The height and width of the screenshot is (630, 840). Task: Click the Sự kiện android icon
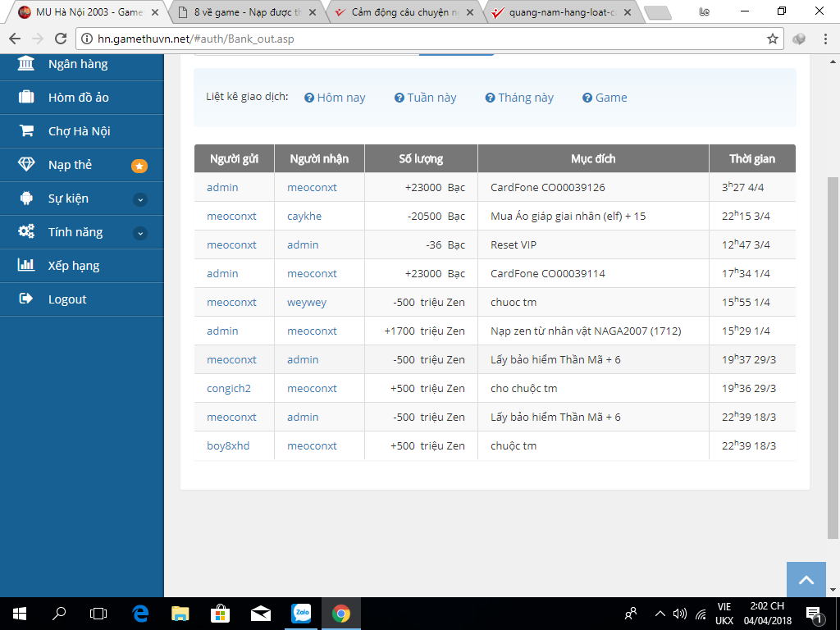(25, 199)
